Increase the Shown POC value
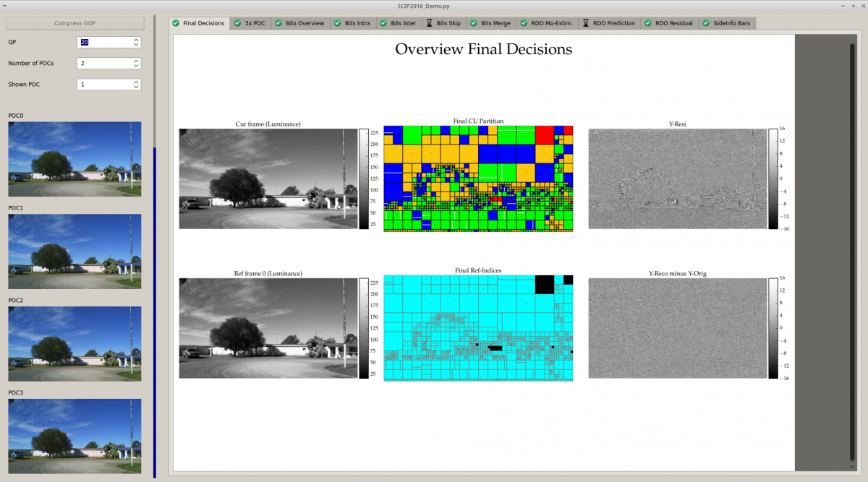This screenshot has height=482, width=868. click(136, 82)
